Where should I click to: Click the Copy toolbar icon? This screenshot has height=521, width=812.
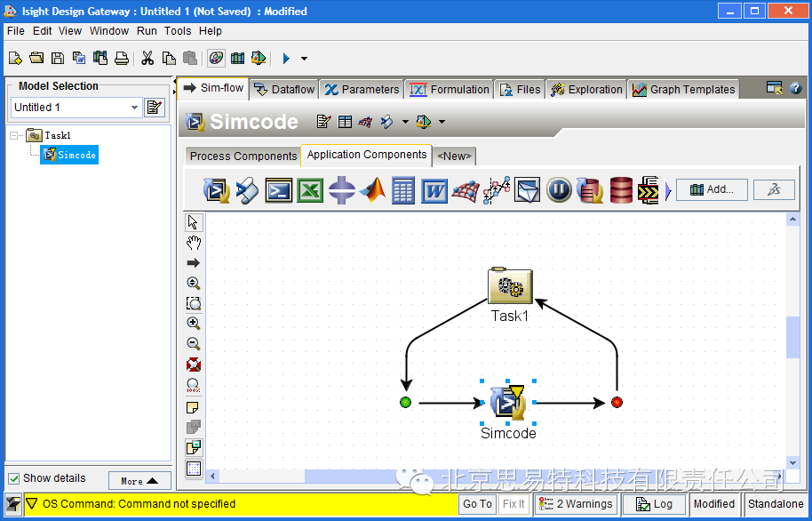(169, 58)
